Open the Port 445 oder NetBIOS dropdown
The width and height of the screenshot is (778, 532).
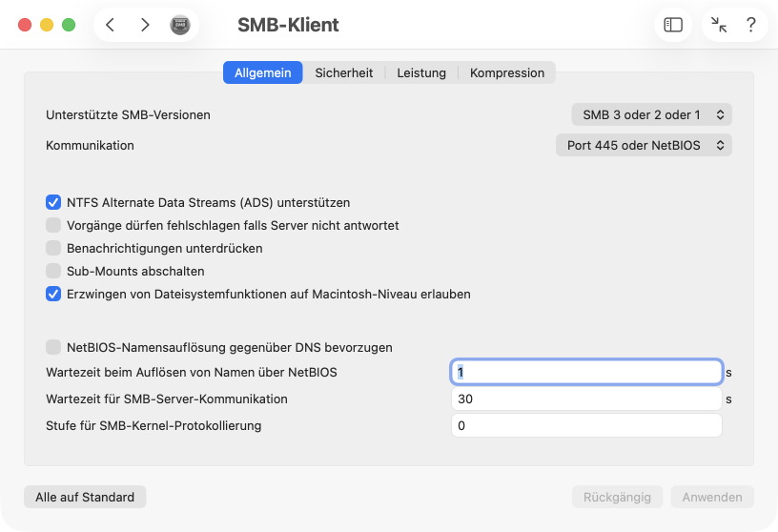click(x=644, y=146)
